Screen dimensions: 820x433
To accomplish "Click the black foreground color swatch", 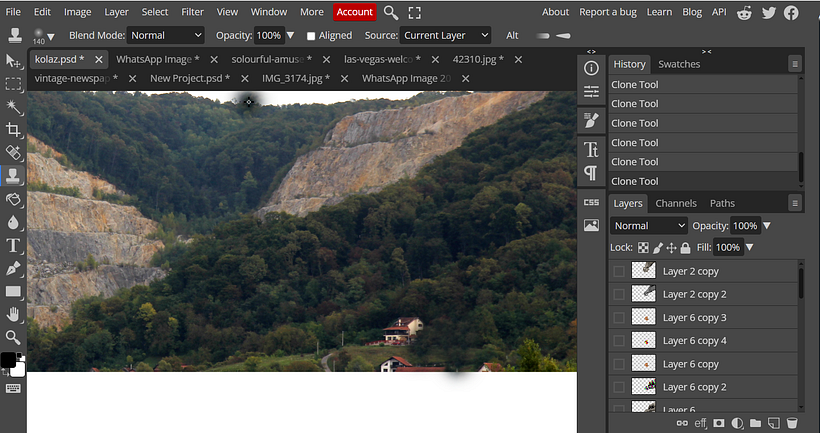I will tap(8, 360).
